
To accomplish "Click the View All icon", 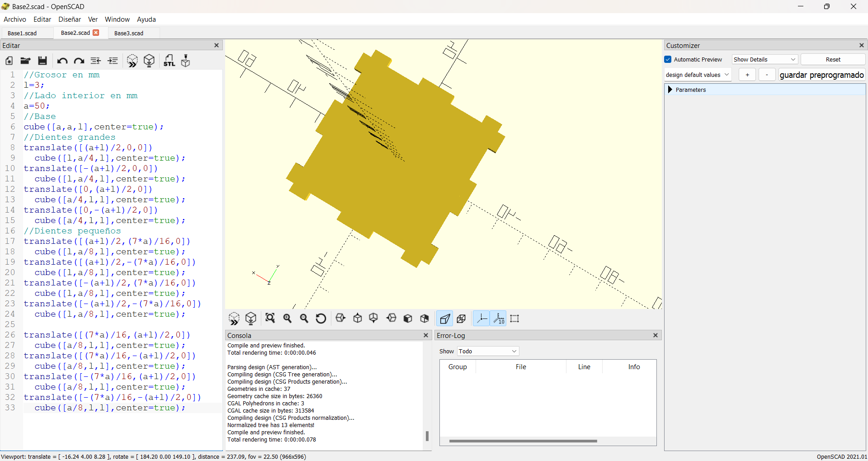I will tap(270, 318).
